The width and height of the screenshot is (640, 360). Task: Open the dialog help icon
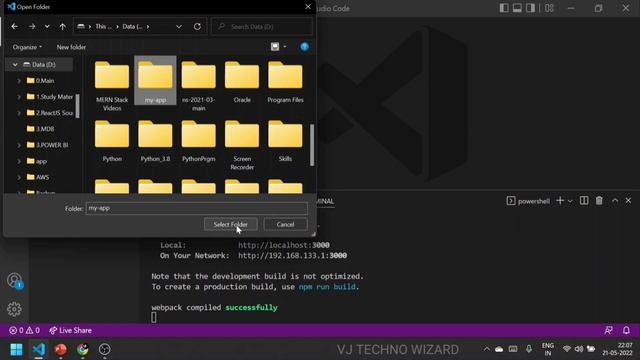pos(304,47)
